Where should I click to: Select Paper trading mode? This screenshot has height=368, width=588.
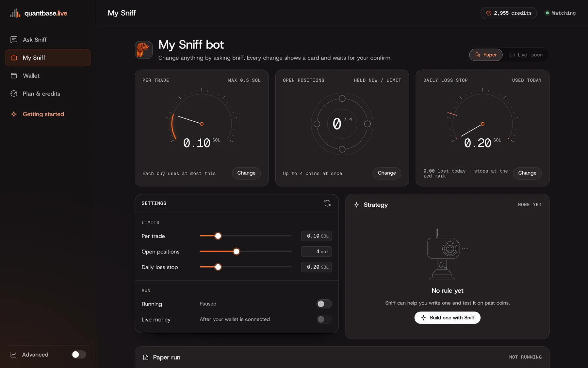tap(486, 55)
